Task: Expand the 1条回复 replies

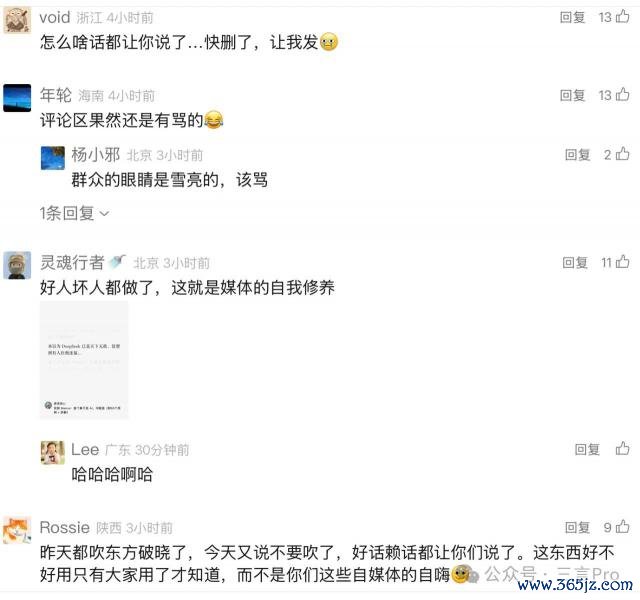Action: (x=75, y=213)
